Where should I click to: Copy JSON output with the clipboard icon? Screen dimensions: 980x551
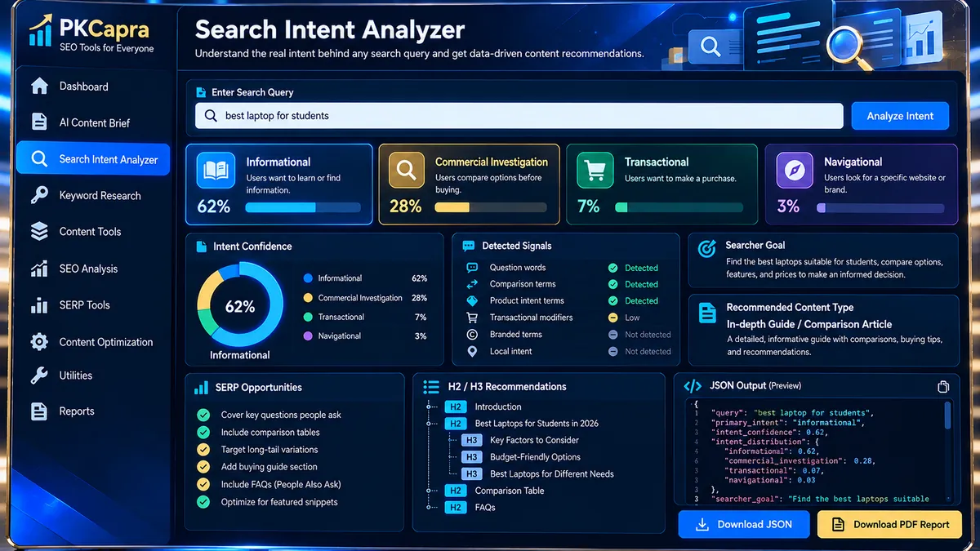(942, 387)
